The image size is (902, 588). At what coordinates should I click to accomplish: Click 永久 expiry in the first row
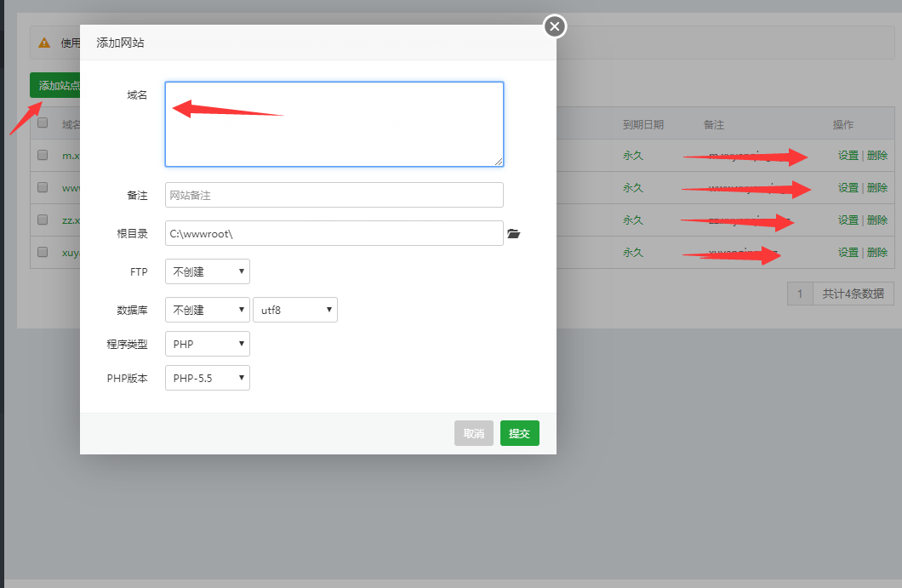[x=633, y=156]
